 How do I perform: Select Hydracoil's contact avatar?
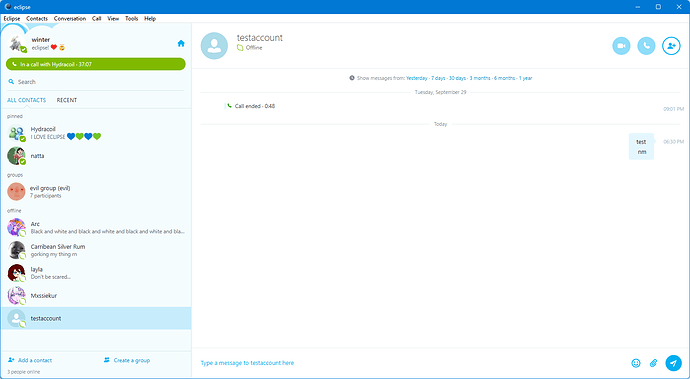click(16, 133)
